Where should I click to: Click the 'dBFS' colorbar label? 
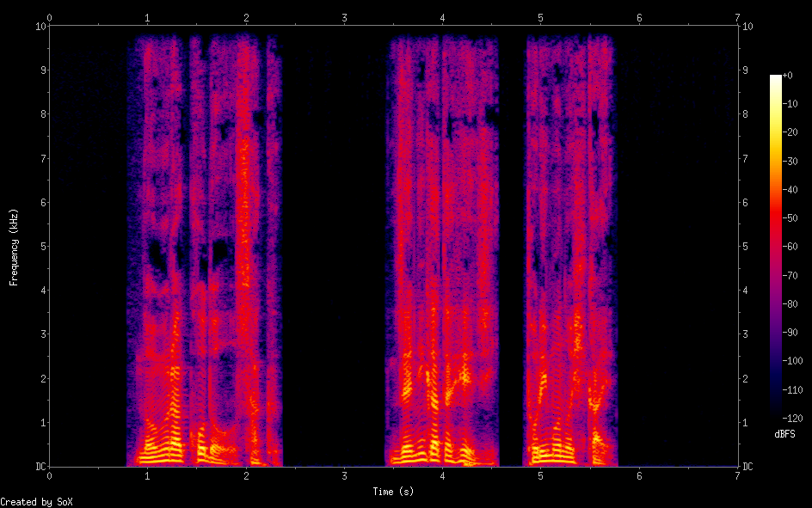click(x=784, y=434)
